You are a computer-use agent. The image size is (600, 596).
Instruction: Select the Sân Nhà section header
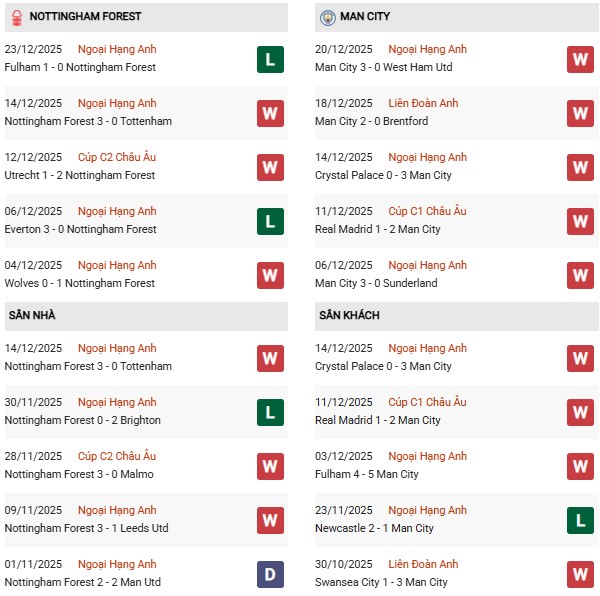[32, 316]
